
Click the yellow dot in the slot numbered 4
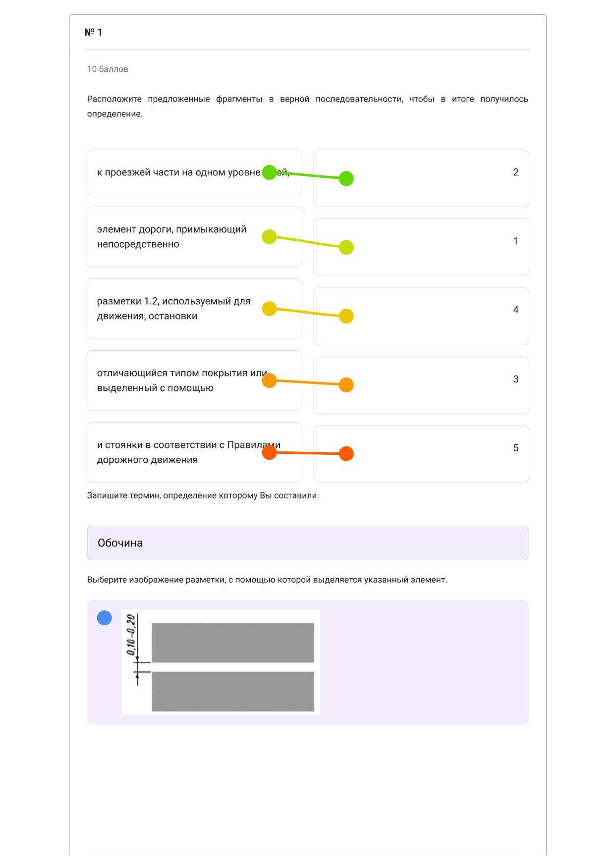(346, 316)
